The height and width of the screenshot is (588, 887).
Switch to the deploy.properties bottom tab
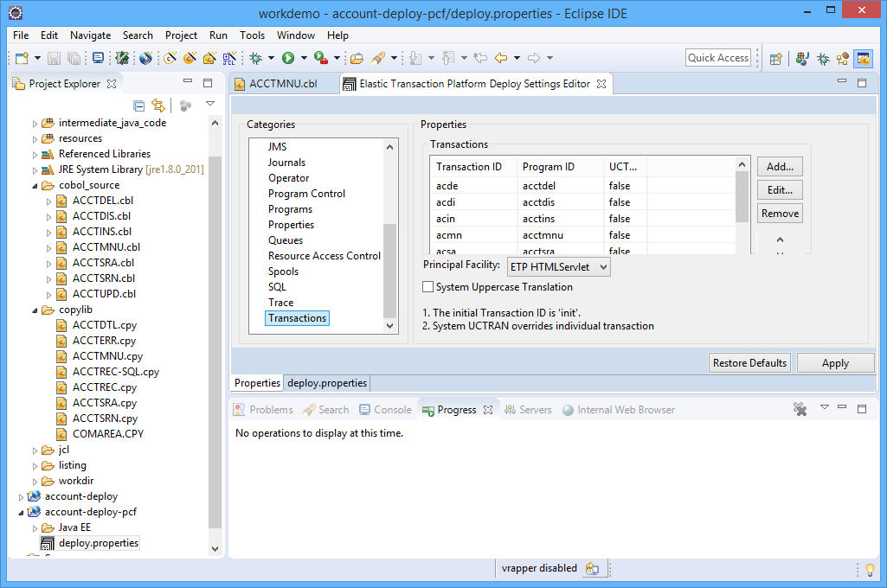pyautogui.click(x=327, y=383)
